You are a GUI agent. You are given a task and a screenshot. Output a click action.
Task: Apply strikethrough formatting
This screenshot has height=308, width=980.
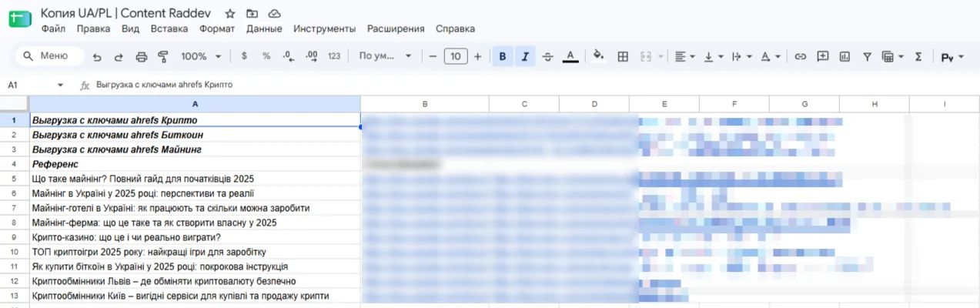pyautogui.click(x=547, y=56)
